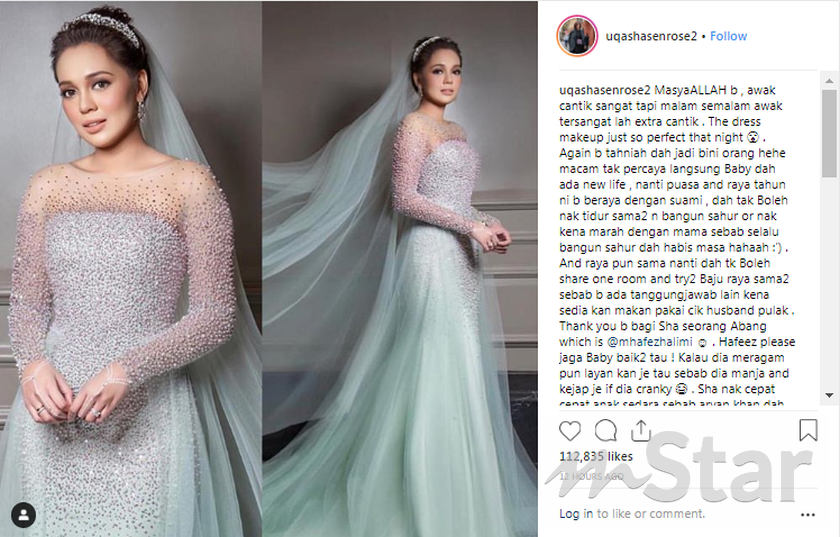Click the caption scrollbar thumb
This screenshot has width=840, height=537.
tap(829, 133)
